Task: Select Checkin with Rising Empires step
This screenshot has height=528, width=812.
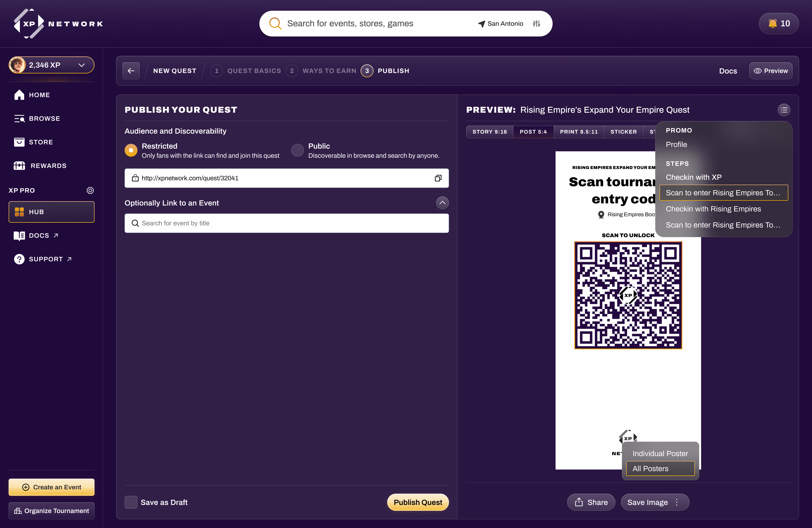Action: pyautogui.click(x=713, y=209)
